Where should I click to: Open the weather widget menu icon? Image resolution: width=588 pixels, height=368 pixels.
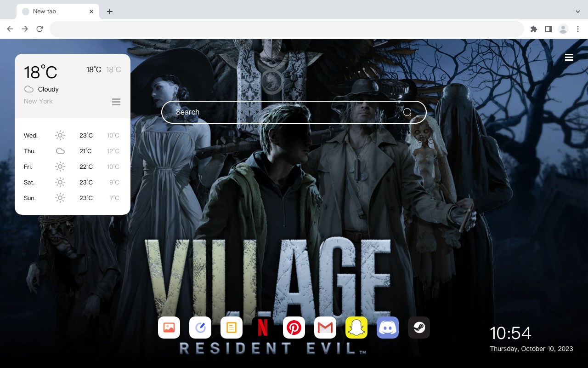(x=116, y=102)
